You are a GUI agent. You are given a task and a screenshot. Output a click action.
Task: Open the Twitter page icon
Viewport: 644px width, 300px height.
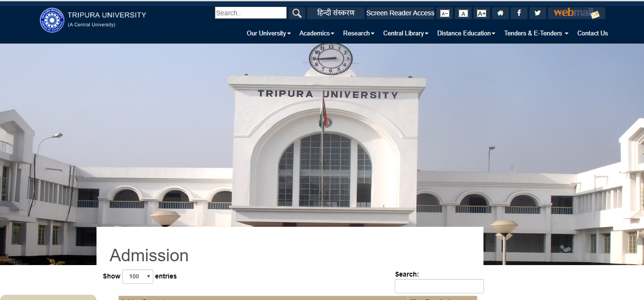[x=537, y=13]
